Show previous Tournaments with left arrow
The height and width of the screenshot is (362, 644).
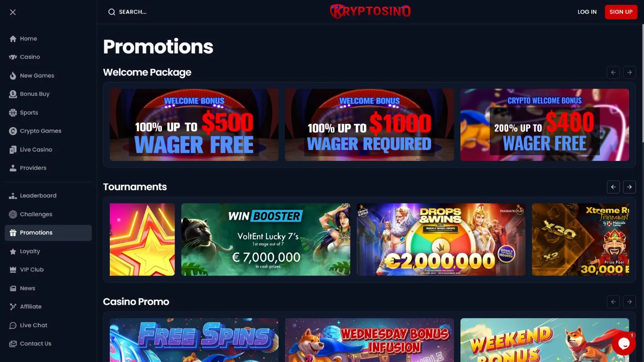pos(613,187)
